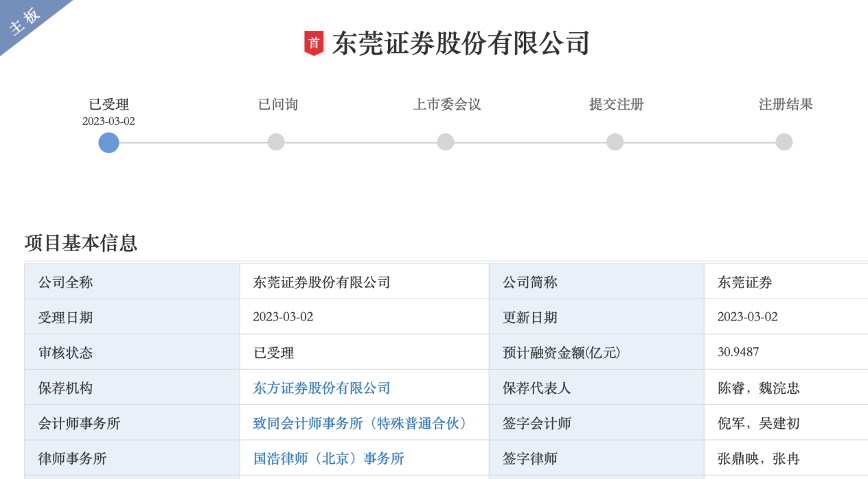Click the 注册结果 stage dot
The image size is (868, 479).
point(784,142)
